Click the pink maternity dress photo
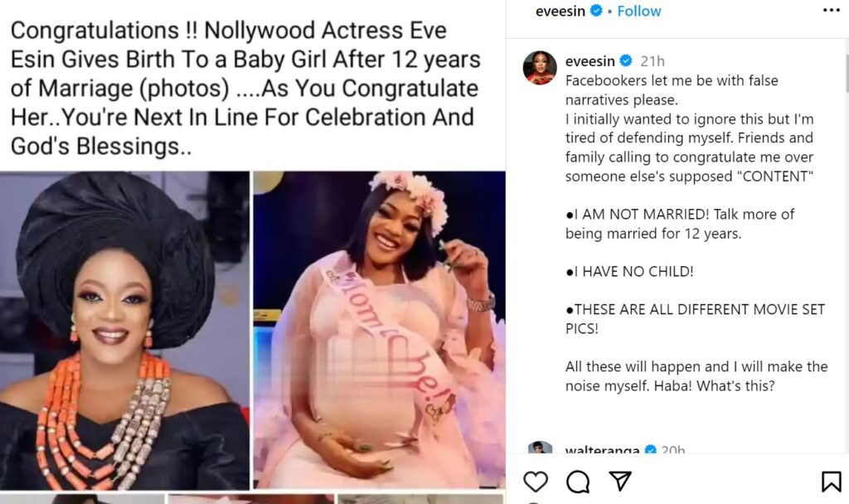849x504 pixels. (379, 330)
